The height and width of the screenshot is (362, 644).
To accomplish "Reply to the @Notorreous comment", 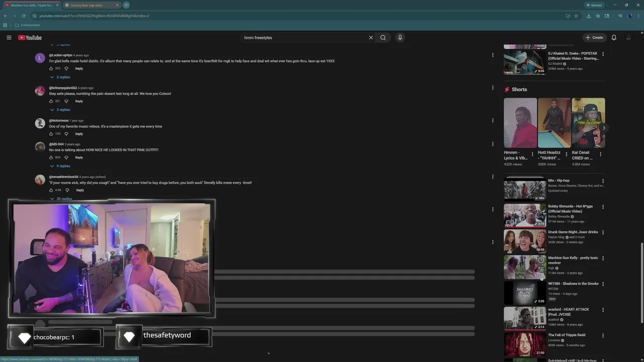I will click(x=79, y=134).
